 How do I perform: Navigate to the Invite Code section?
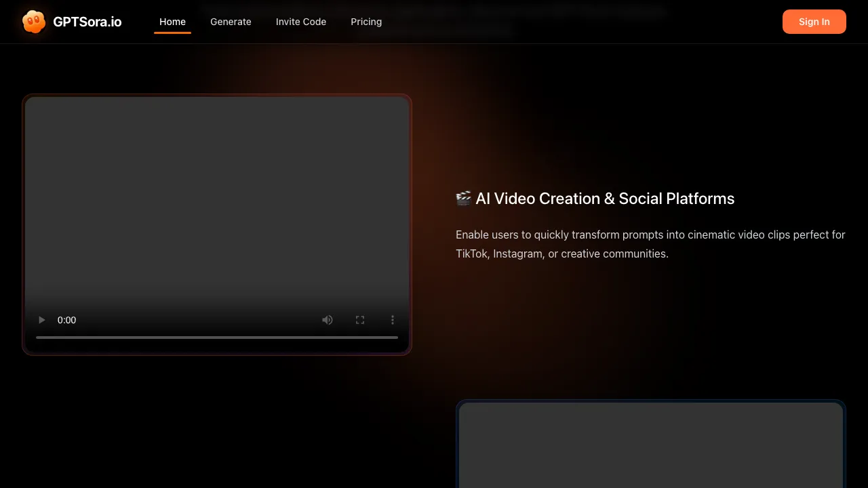[301, 21]
